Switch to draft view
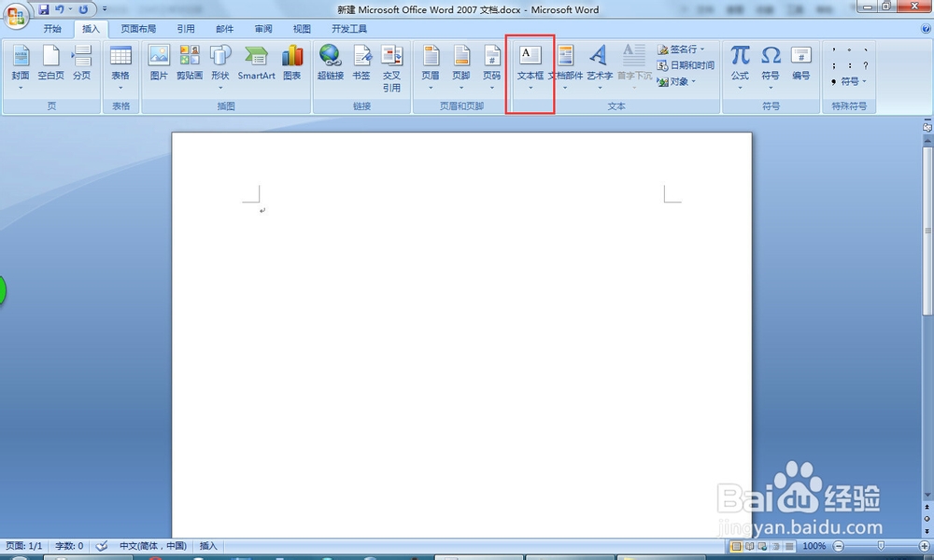Viewport: 934px width, 560px height. click(x=789, y=546)
